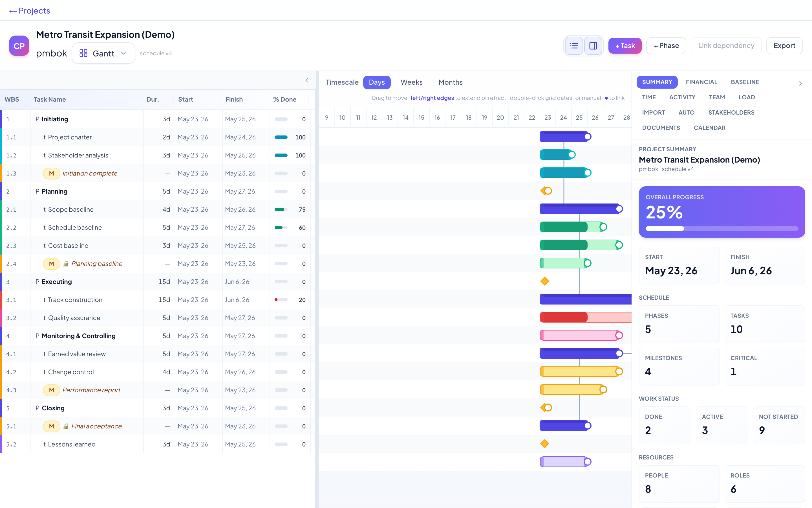
Task: Click the link handle on the Quality assurance bar
Action: [619, 335]
